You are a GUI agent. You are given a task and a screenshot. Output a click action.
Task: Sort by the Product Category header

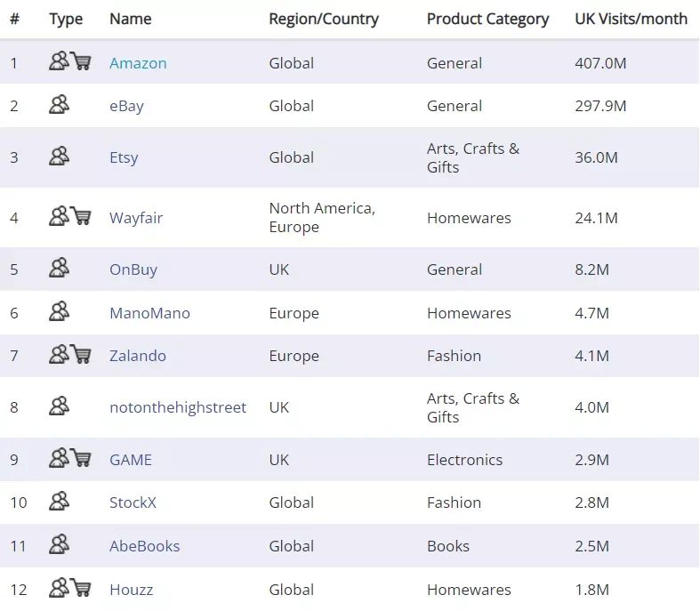click(487, 19)
